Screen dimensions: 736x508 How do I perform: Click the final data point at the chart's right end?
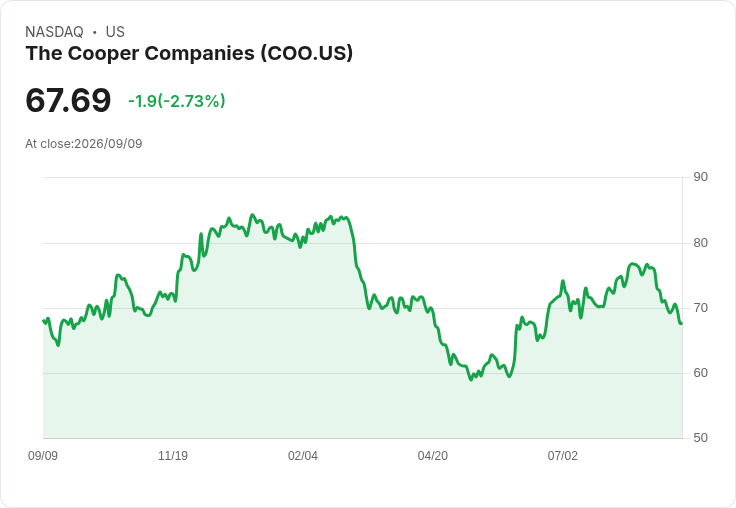click(681, 323)
